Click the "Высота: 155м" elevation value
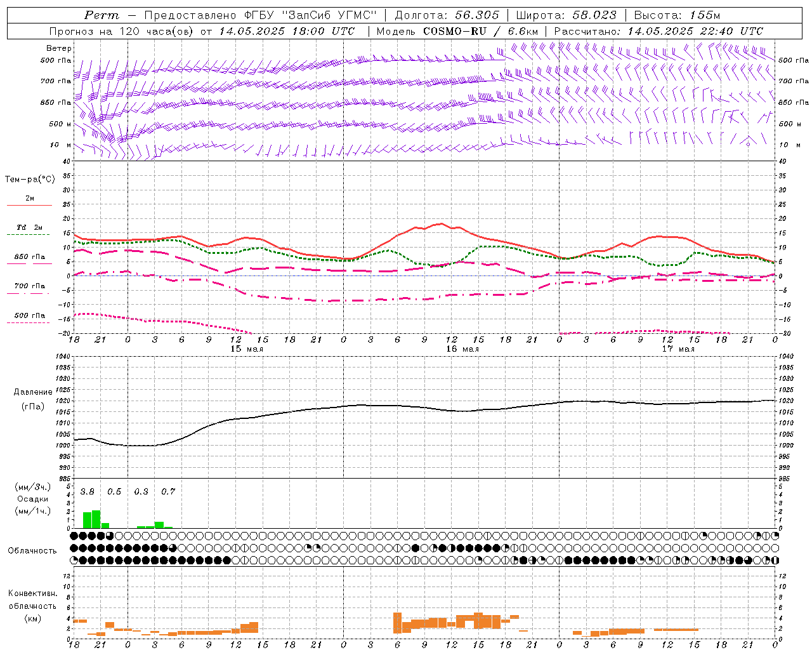 click(x=677, y=15)
